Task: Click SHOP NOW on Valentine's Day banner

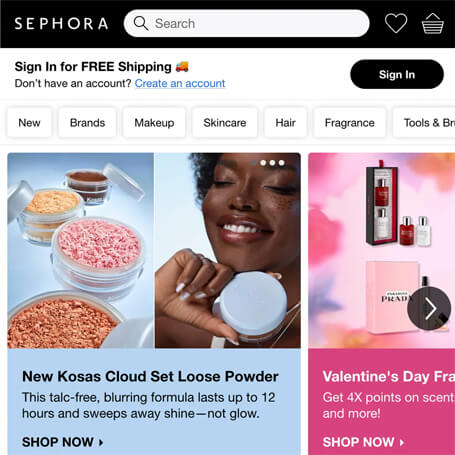Action: (363, 442)
